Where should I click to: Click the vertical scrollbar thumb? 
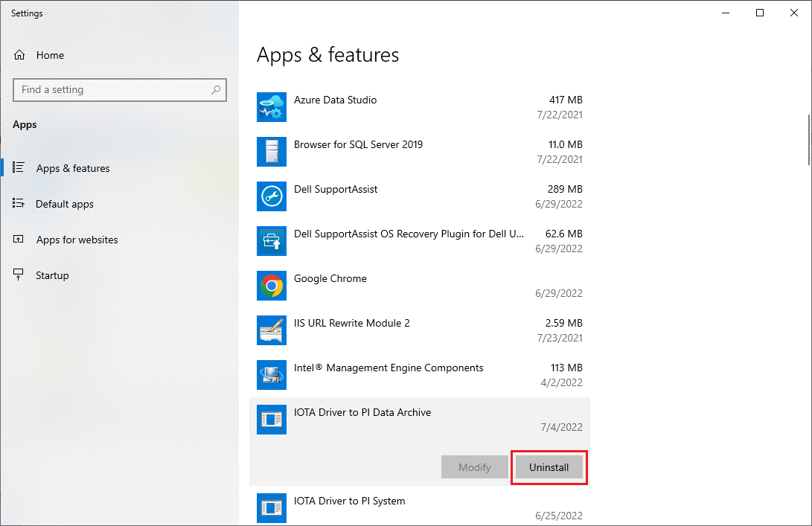[808, 140]
